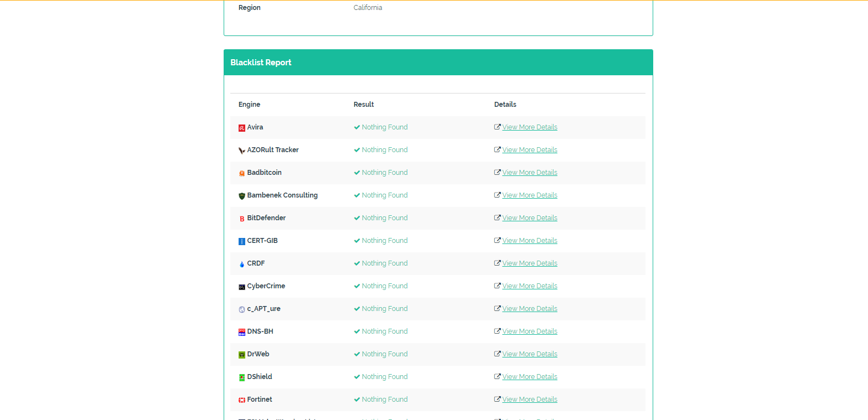Click the Avira engine name
The height and width of the screenshot is (420, 868).
tap(255, 127)
